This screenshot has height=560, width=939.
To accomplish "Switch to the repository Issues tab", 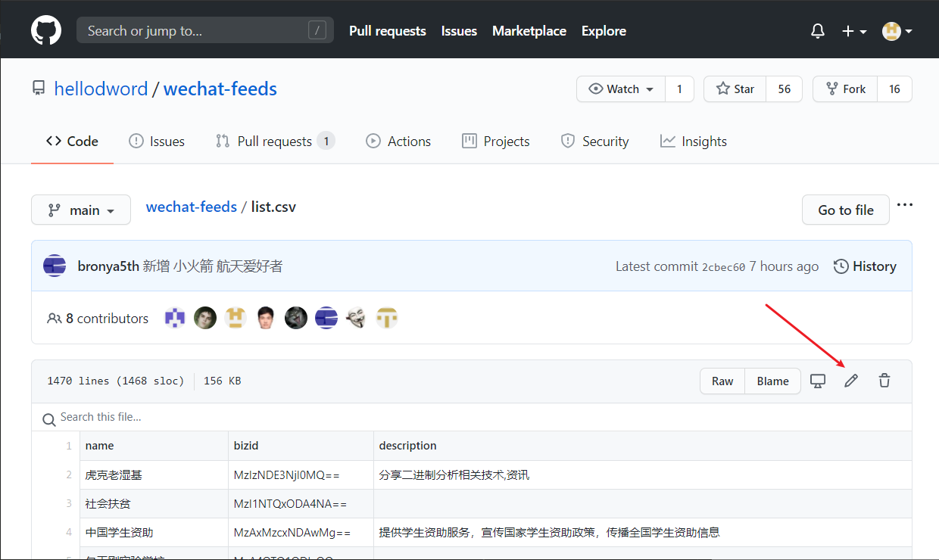I will (x=157, y=142).
